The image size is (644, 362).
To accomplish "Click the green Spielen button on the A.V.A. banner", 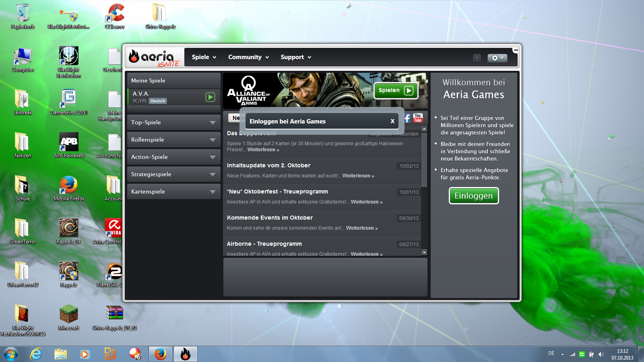I will pos(396,90).
